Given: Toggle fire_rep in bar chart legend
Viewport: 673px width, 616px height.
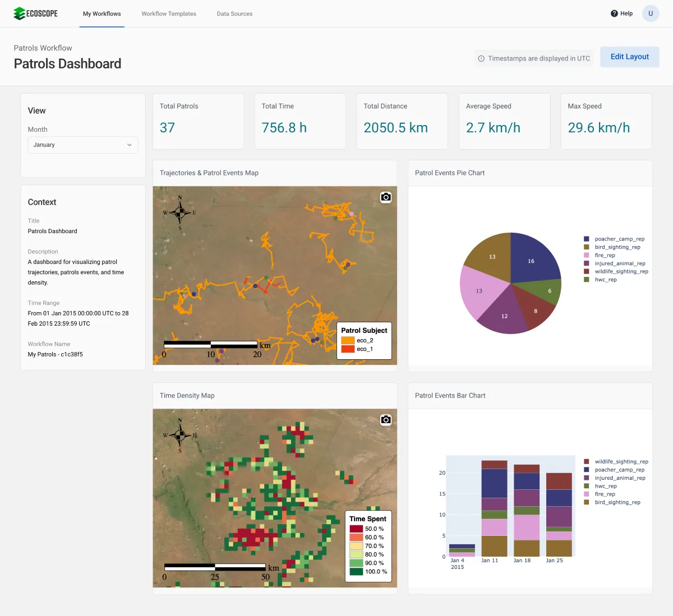Looking at the screenshot, I should coord(600,494).
